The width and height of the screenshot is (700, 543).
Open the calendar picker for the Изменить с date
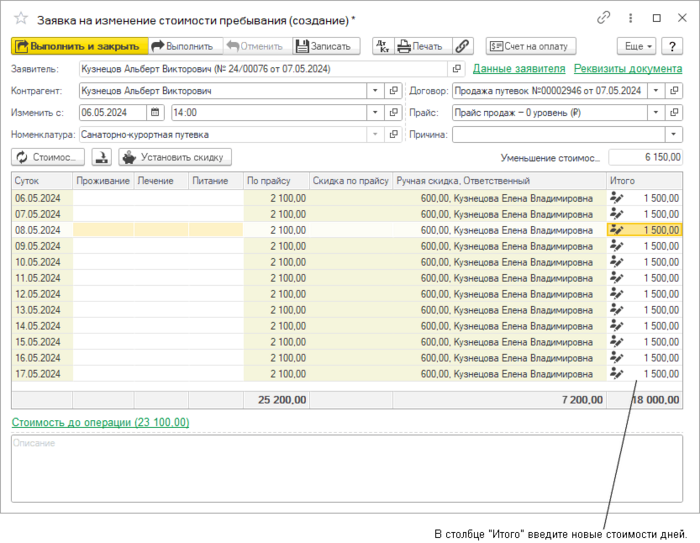(156, 112)
